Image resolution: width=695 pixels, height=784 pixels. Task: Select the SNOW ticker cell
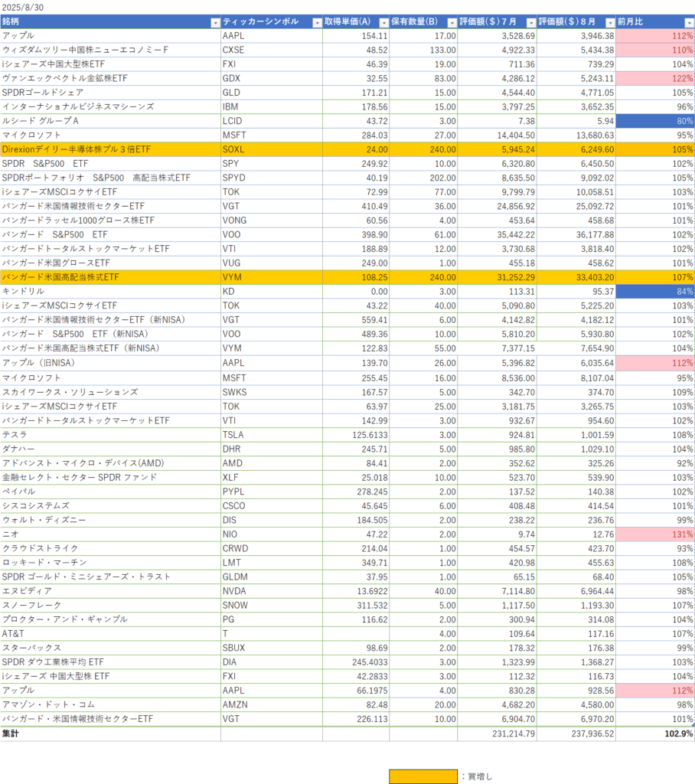(x=272, y=605)
